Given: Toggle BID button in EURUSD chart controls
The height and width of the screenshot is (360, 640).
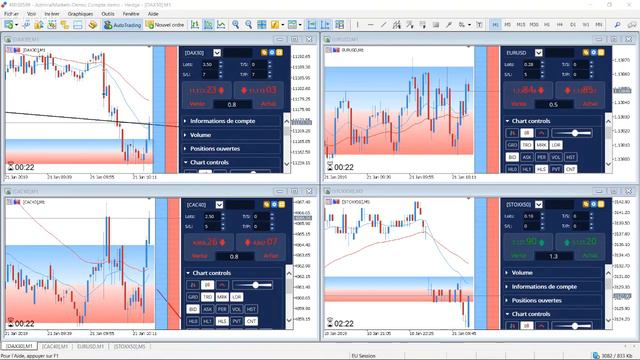Looking at the screenshot, I should [512, 157].
